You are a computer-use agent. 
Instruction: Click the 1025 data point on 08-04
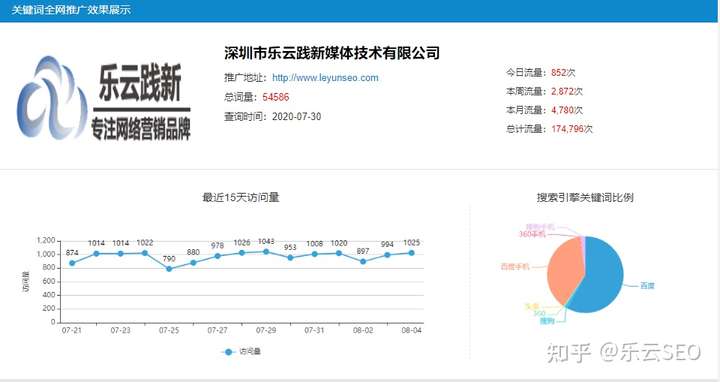[411, 253]
